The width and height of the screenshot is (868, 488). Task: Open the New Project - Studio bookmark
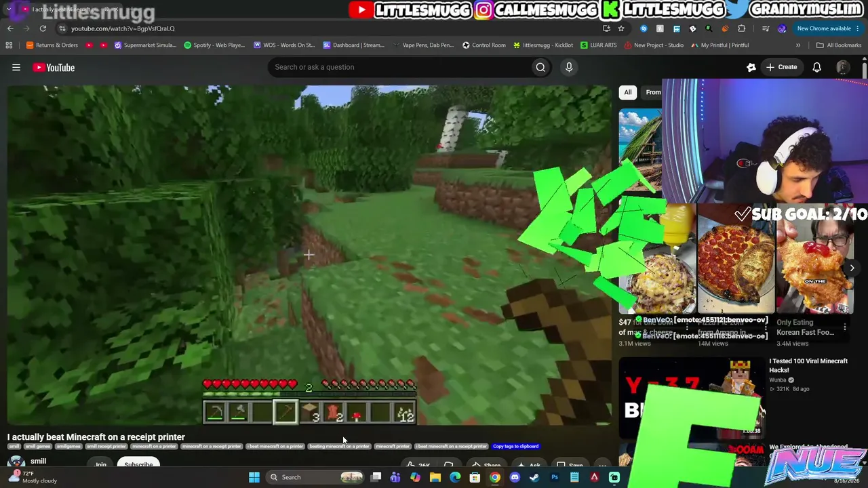654,45
